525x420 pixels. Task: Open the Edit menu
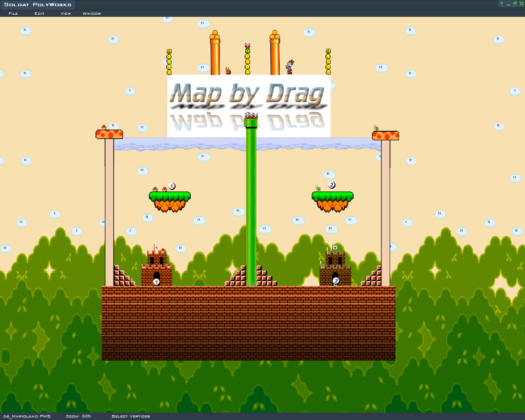(39, 14)
